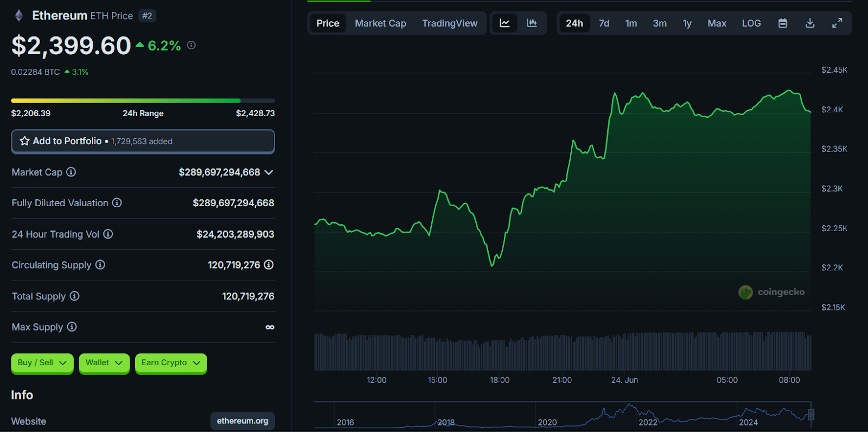Click the 24h price range bar
Viewport: 868px width, 432px height.
tap(143, 100)
